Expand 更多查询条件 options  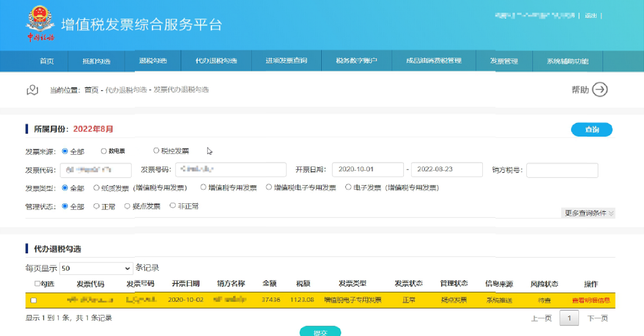[588, 213]
